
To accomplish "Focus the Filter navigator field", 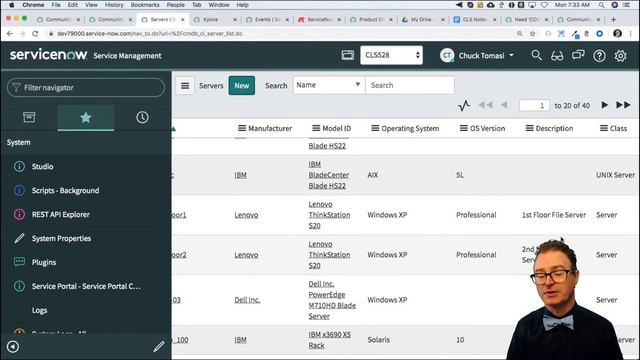I will tap(86, 87).
